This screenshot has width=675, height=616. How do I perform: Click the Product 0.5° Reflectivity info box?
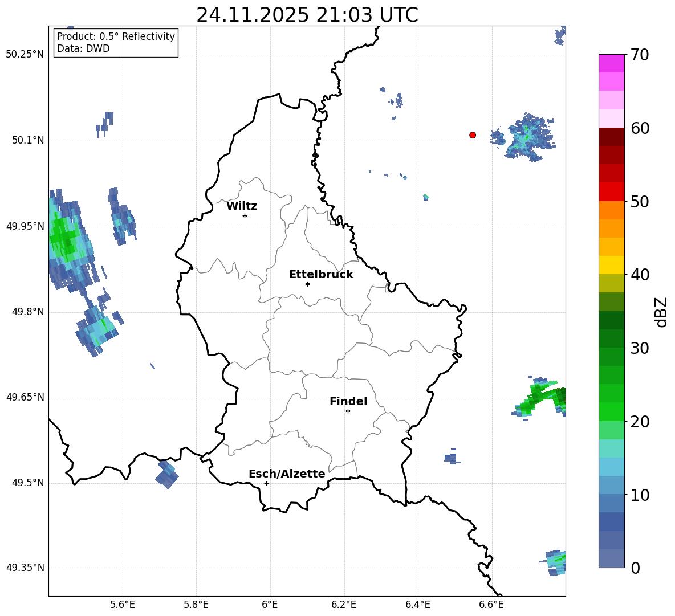pyautogui.click(x=116, y=43)
